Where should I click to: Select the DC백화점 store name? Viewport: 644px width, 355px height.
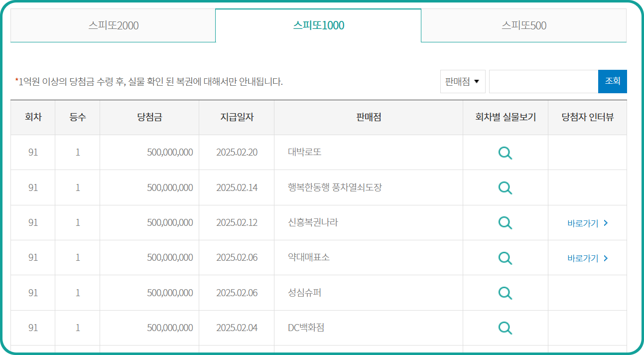[306, 328]
